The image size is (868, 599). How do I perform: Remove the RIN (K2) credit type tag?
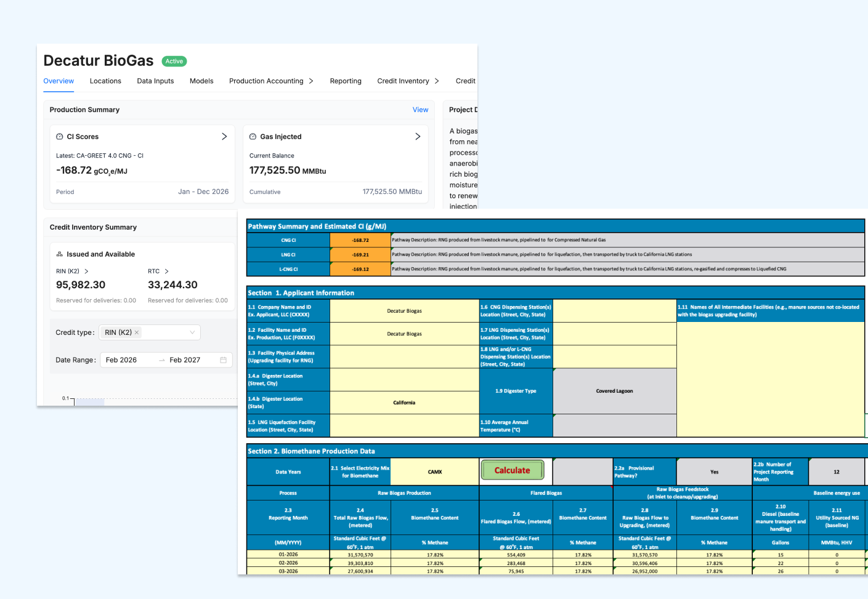(x=137, y=332)
